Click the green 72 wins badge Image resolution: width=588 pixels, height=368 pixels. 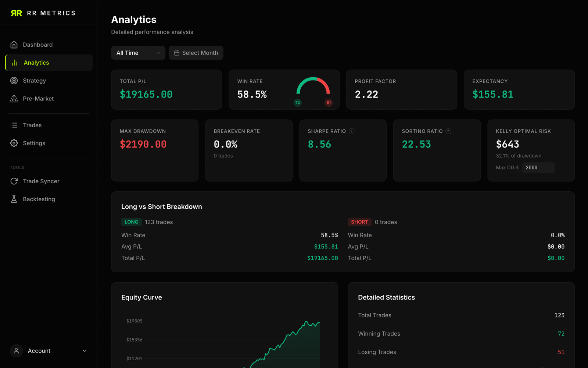(298, 103)
